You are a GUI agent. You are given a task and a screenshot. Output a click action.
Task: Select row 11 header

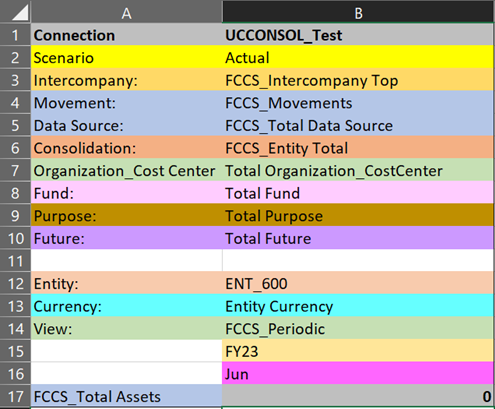[15, 261]
